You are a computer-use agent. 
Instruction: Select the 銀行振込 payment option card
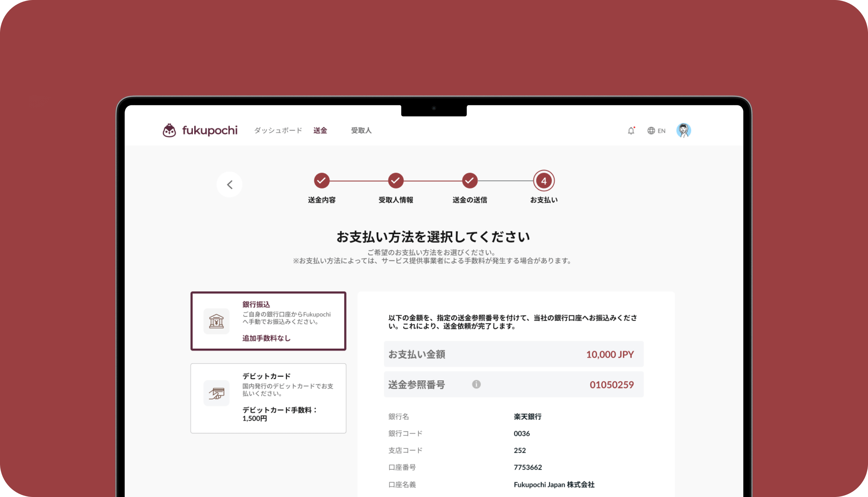268,321
